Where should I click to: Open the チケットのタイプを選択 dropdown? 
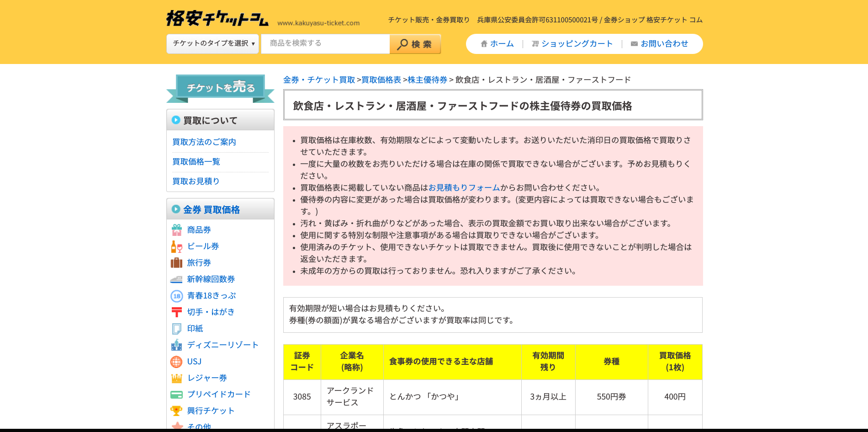(213, 44)
